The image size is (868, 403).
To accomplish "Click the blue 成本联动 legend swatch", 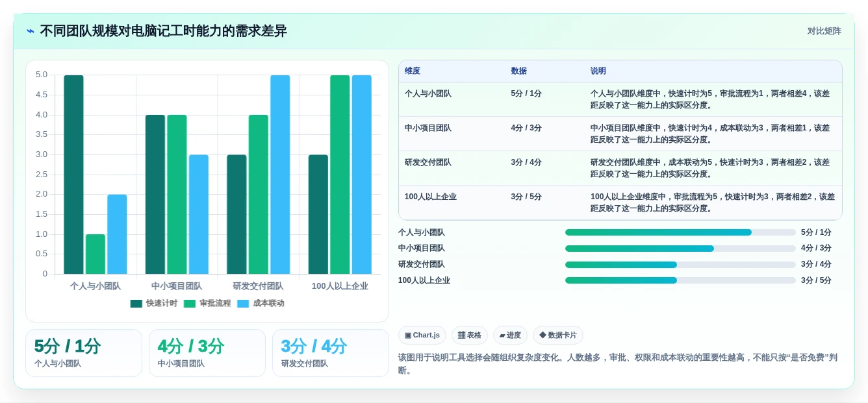I will tap(243, 304).
